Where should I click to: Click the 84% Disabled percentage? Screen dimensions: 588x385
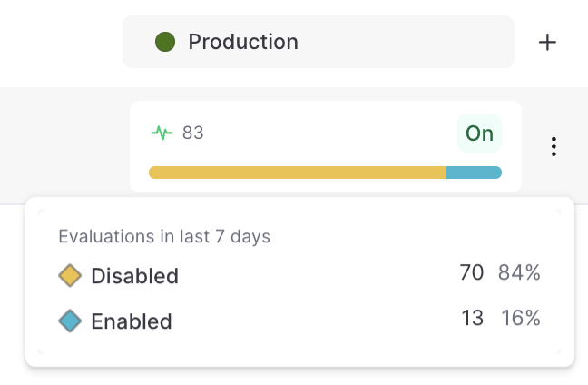click(519, 272)
